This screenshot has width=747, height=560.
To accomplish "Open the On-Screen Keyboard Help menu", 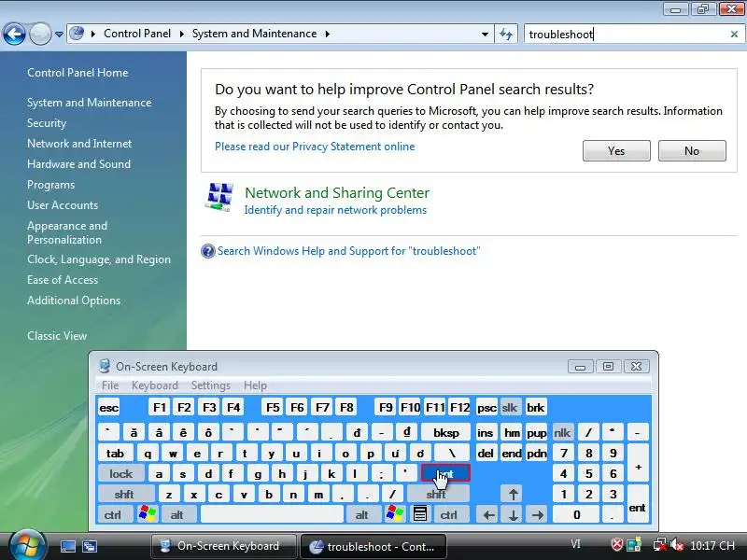I will [x=255, y=385].
